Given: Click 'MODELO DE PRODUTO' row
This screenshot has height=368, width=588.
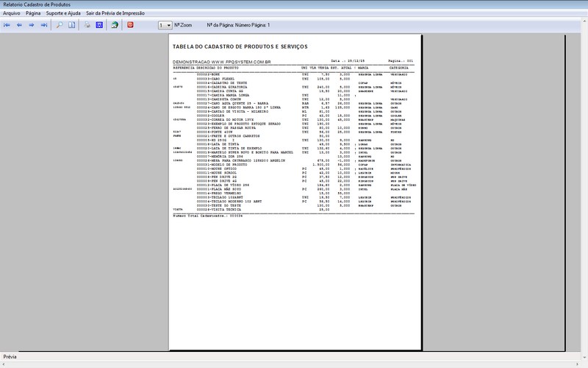Looking at the screenshot, I should point(293,165).
